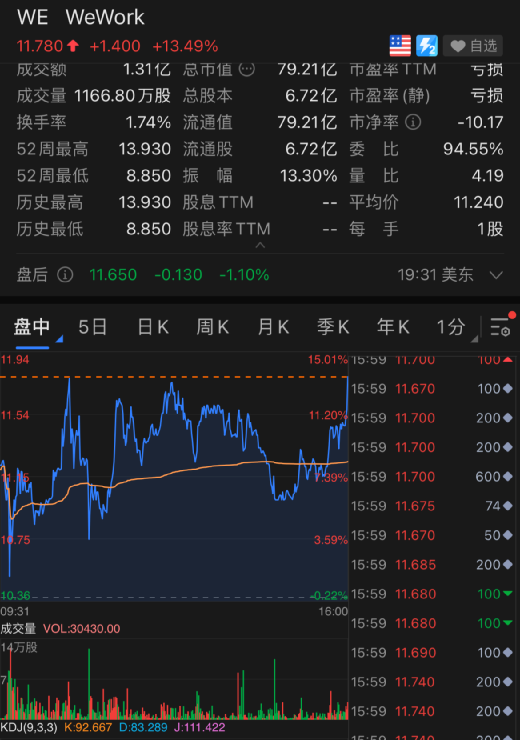Tap the US flag market icon
This screenshot has height=740, width=520.
[400, 46]
